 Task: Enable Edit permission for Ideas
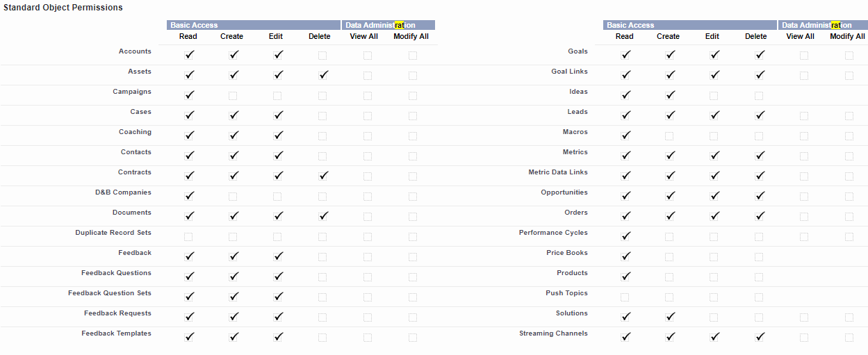(x=714, y=95)
